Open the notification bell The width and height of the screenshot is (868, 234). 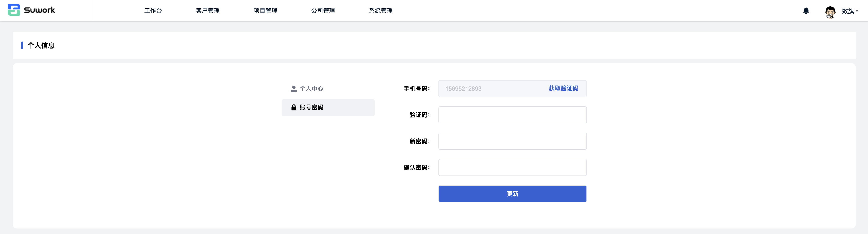(806, 11)
